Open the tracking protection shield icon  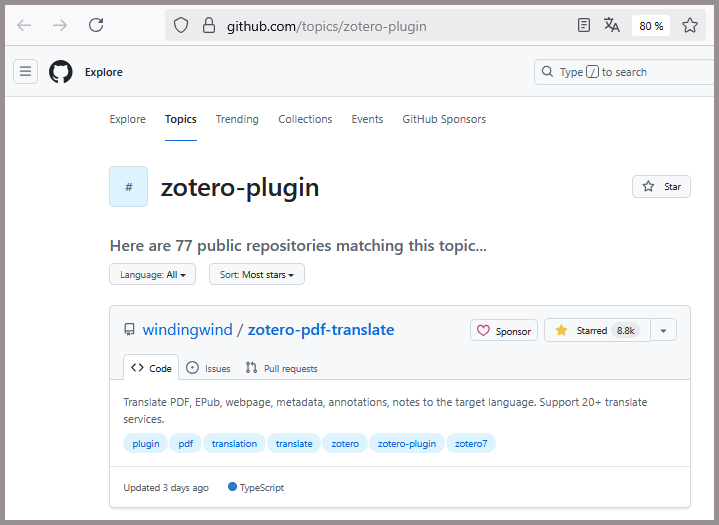(x=181, y=25)
